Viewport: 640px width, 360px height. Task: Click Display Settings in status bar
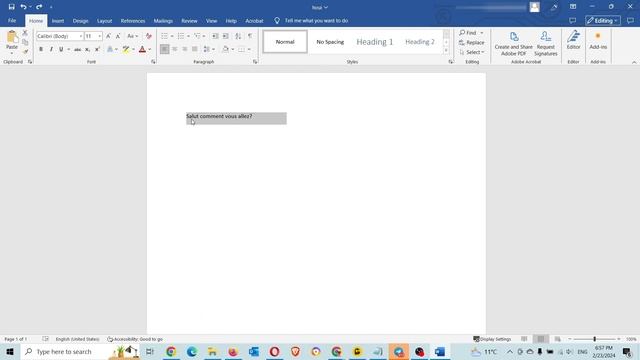point(492,339)
